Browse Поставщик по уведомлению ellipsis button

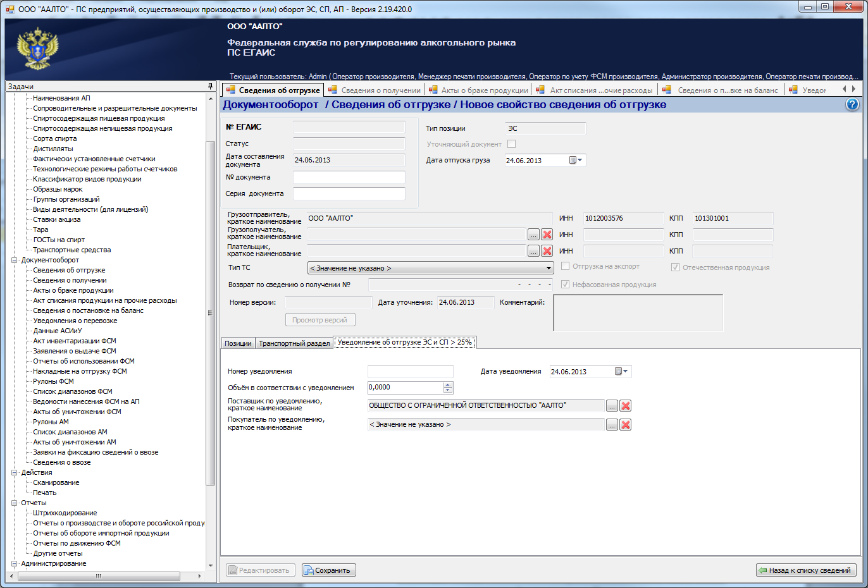(x=612, y=406)
